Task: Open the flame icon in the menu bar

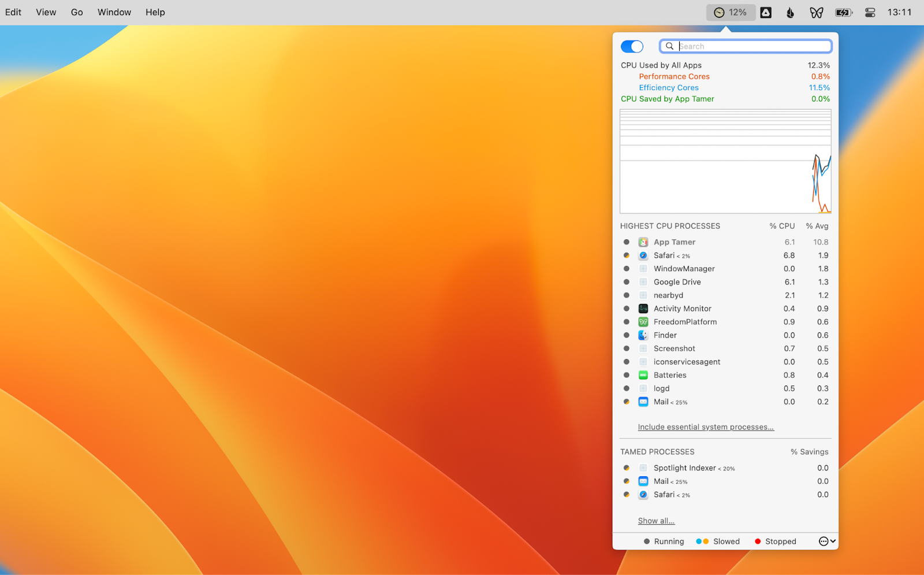Action: pos(791,12)
